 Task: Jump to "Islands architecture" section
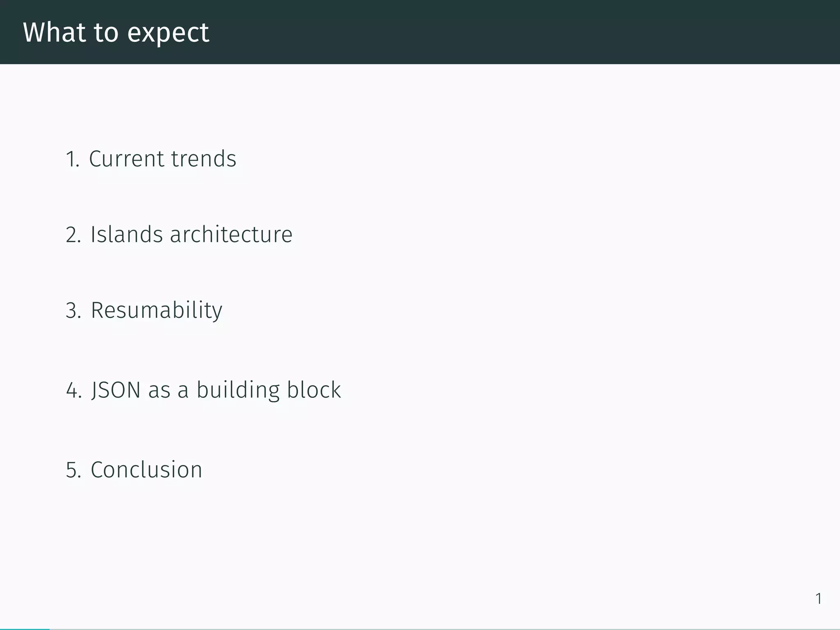[191, 235]
